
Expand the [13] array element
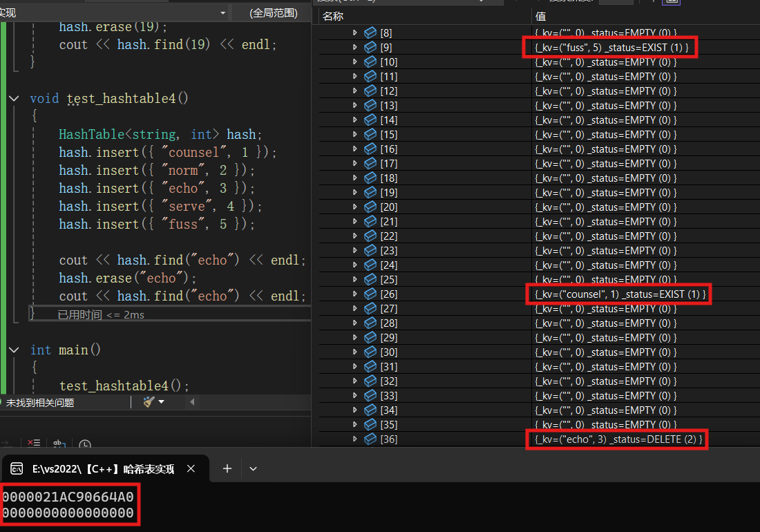point(355,105)
